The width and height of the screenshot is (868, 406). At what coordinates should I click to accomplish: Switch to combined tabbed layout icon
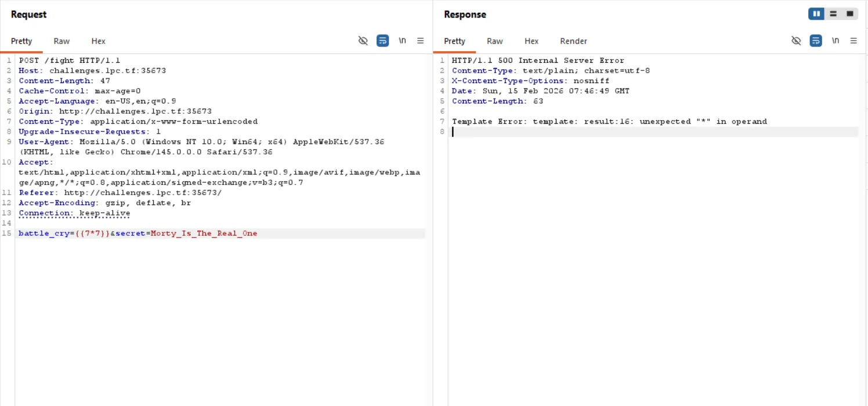pyautogui.click(x=849, y=14)
